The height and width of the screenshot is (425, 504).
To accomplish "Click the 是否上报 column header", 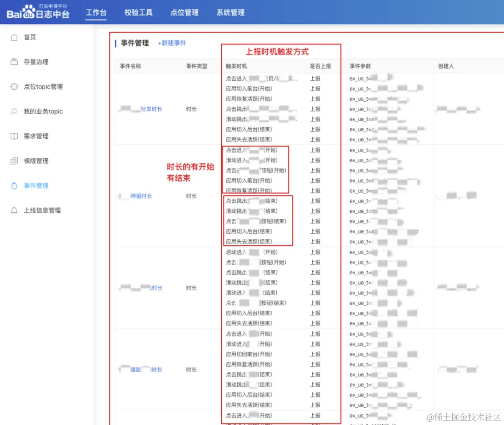I will pyautogui.click(x=320, y=66).
